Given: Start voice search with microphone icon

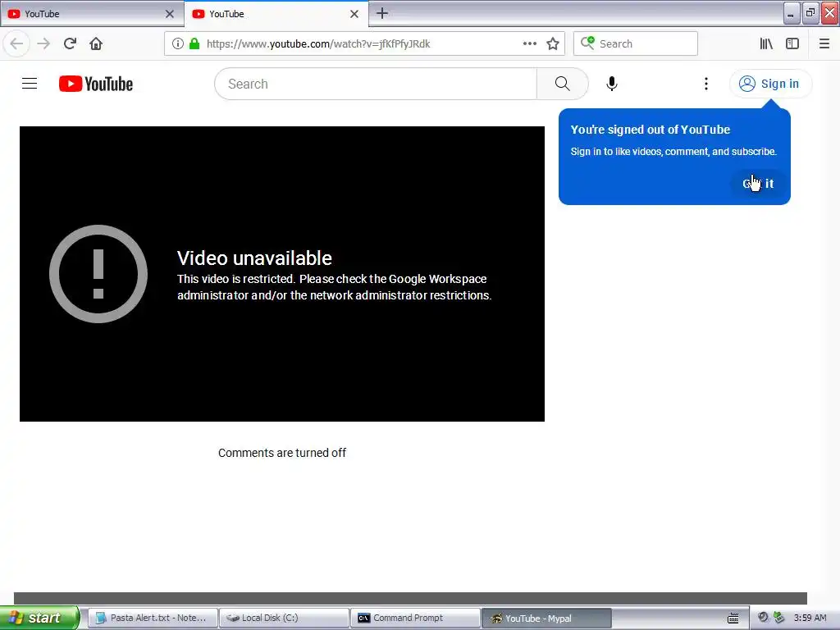Looking at the screenshot, I should click(x=612, y=84).
